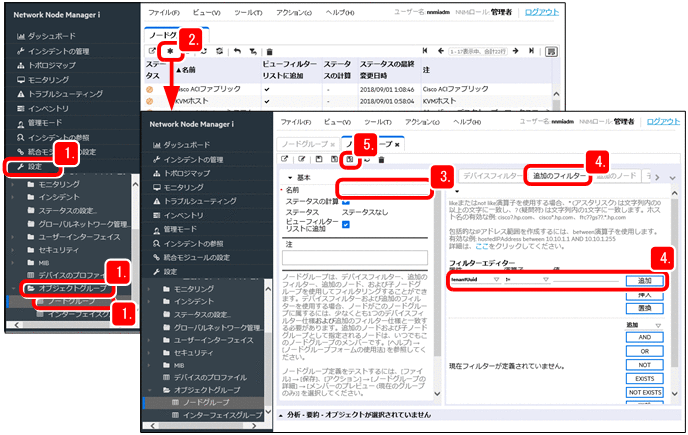Go to previous page in back window table
The width and height of the screenshot is (688, 435).
pos(441,51)
